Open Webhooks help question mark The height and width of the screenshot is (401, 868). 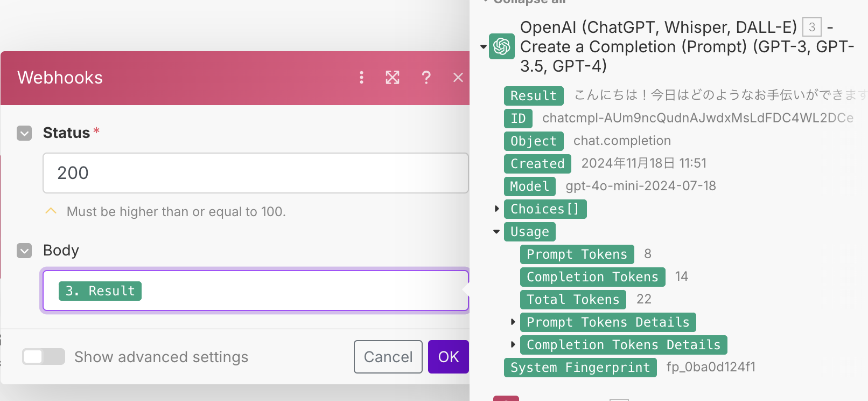[426, 78]
